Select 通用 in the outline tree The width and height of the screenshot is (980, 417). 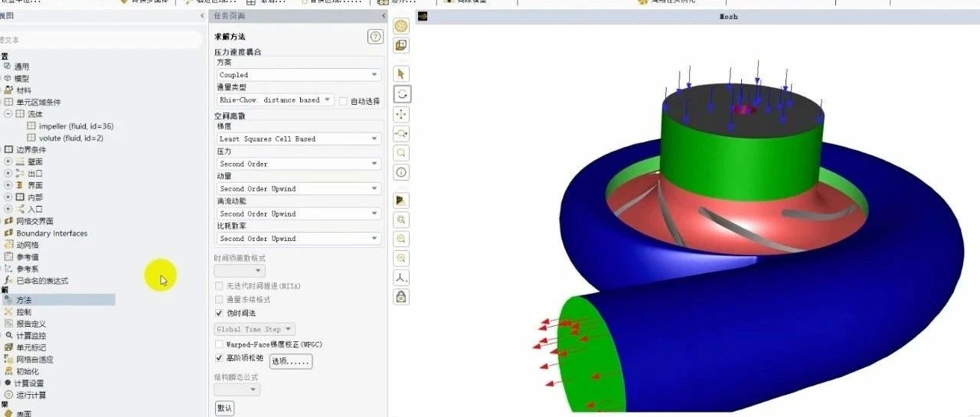(x=21, y=67)
